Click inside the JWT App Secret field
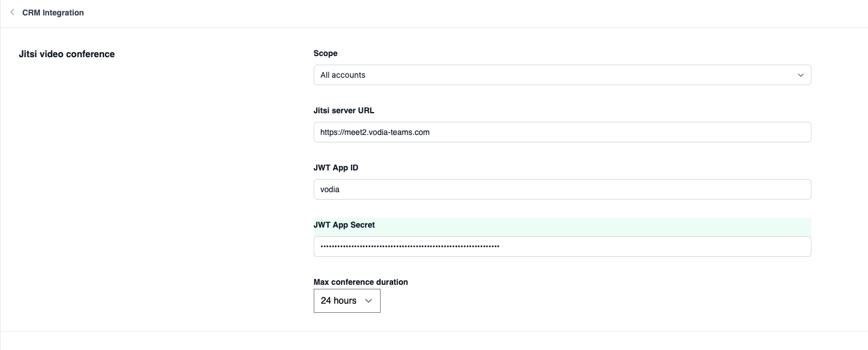 point(562,246)
